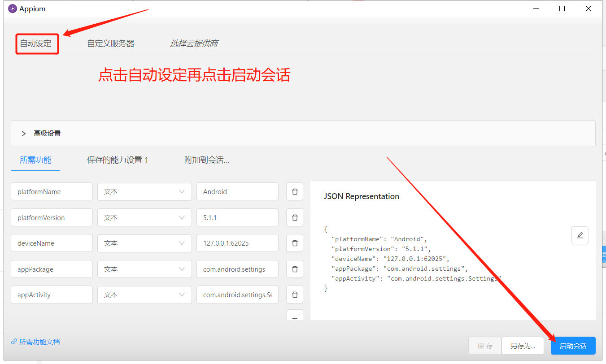Switch to the 自定义服务器 tab
Screen dimensions: 606x364
click(109, 43)
